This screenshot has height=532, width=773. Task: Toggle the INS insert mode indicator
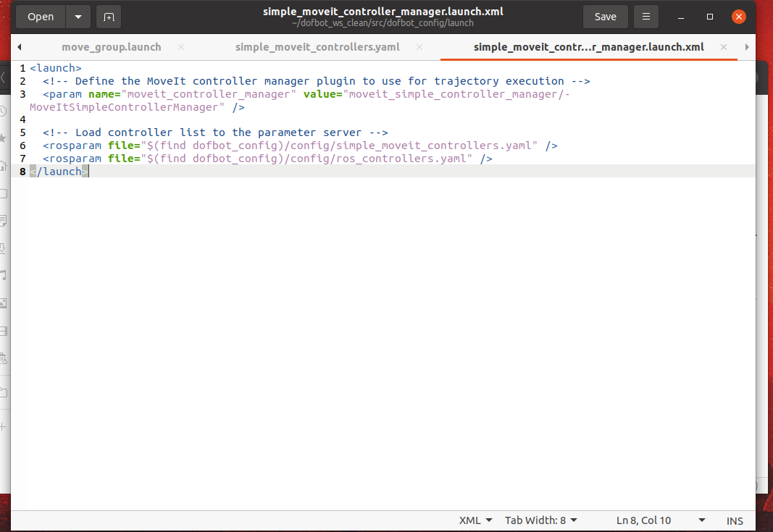735,520
